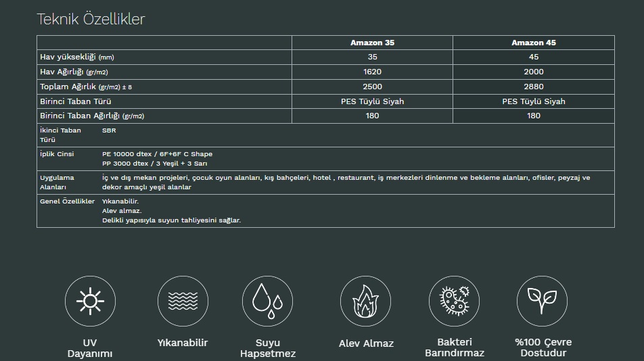Select the Amazon 35 column header

[x=372, y=43]
